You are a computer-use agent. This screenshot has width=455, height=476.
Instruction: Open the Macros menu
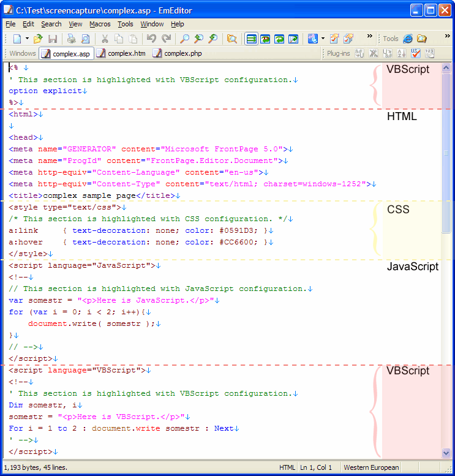(100, 24)
